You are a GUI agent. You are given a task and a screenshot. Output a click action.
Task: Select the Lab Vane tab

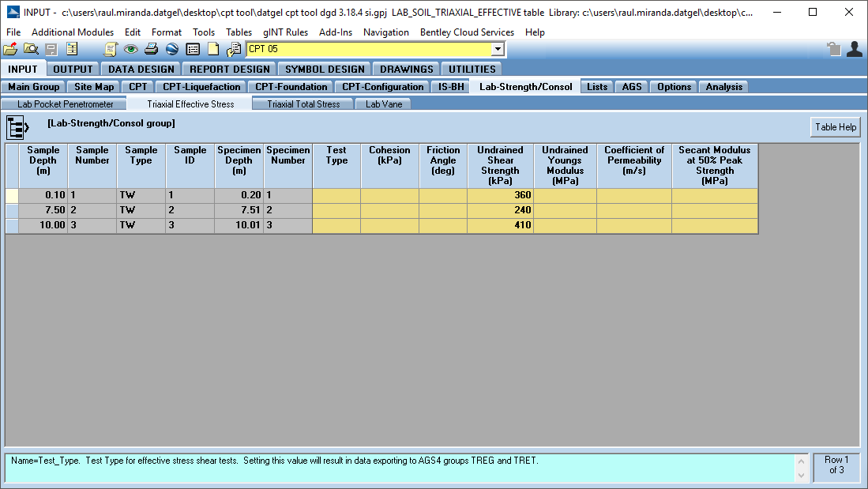[384, 104]
